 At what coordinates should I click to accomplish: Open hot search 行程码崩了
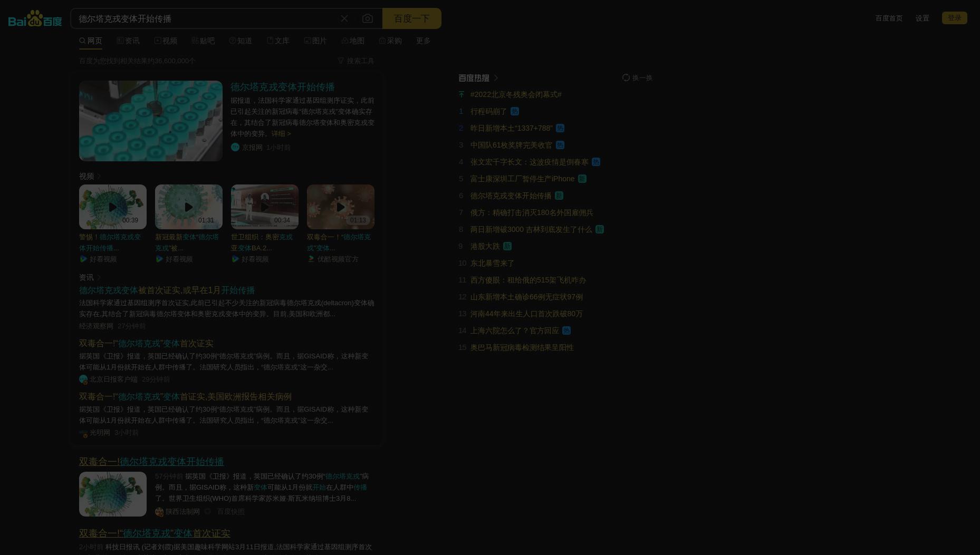(x=488, y=111)
